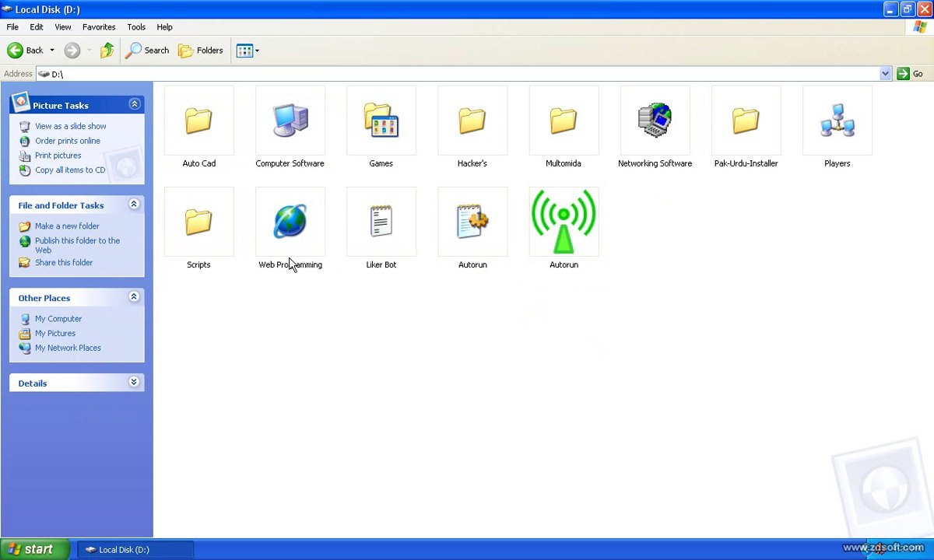934x560 pixels.
Task: Open the Favorites menu
Action: tap(99, 26)
